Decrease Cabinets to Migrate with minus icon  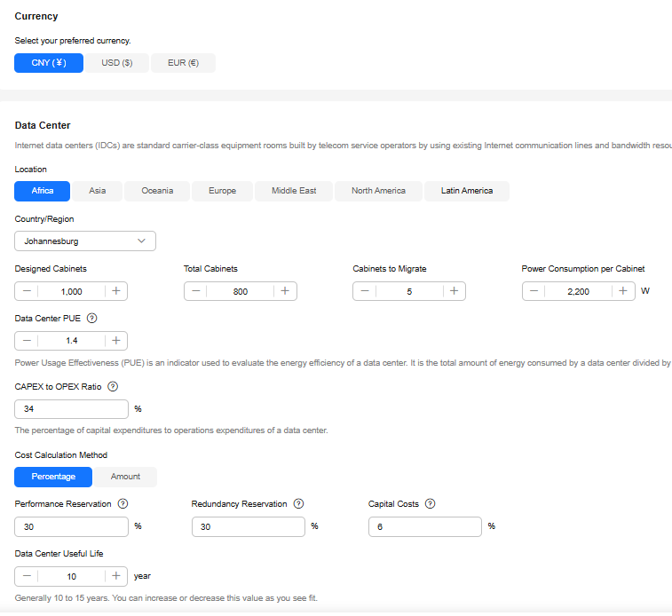[x=365, y=291]
